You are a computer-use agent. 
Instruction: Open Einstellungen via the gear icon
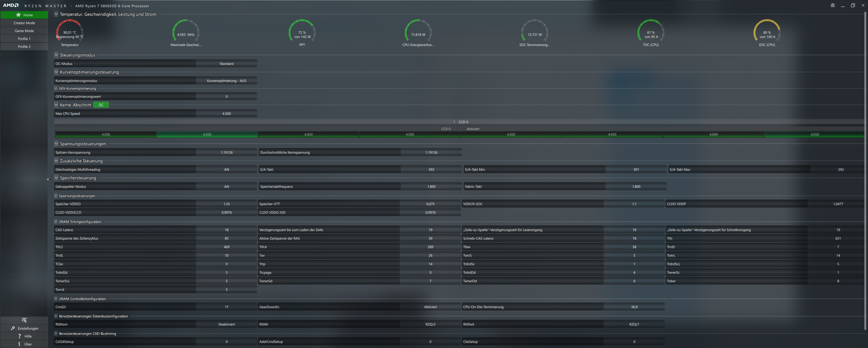pos(13,328)
